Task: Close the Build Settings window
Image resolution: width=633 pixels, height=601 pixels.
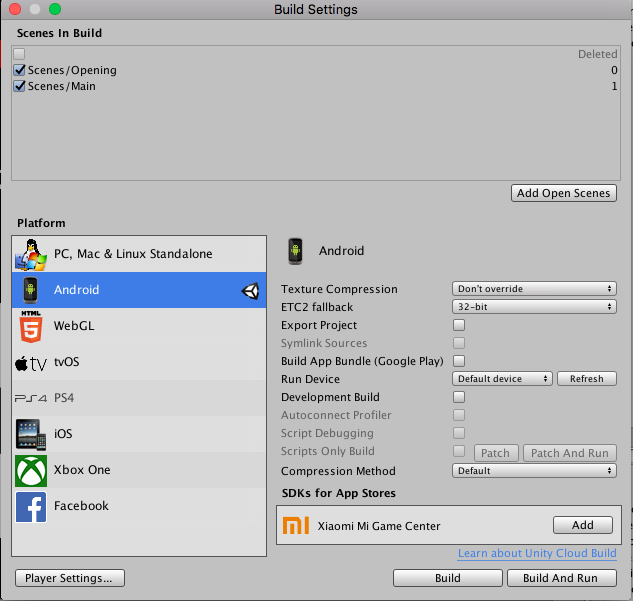Action: point(15,9)
